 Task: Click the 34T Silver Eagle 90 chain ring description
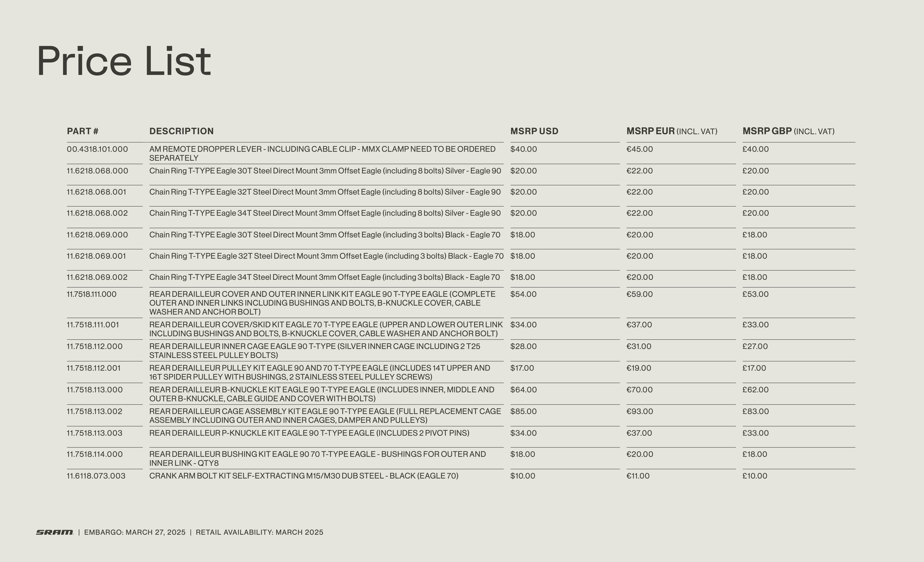[x=325, y=213]
